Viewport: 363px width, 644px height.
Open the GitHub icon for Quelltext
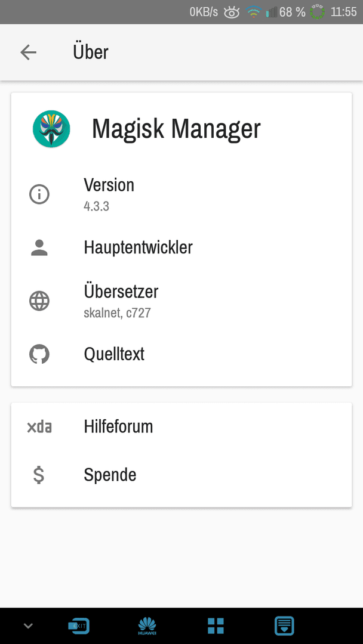(x=39, y=354)
